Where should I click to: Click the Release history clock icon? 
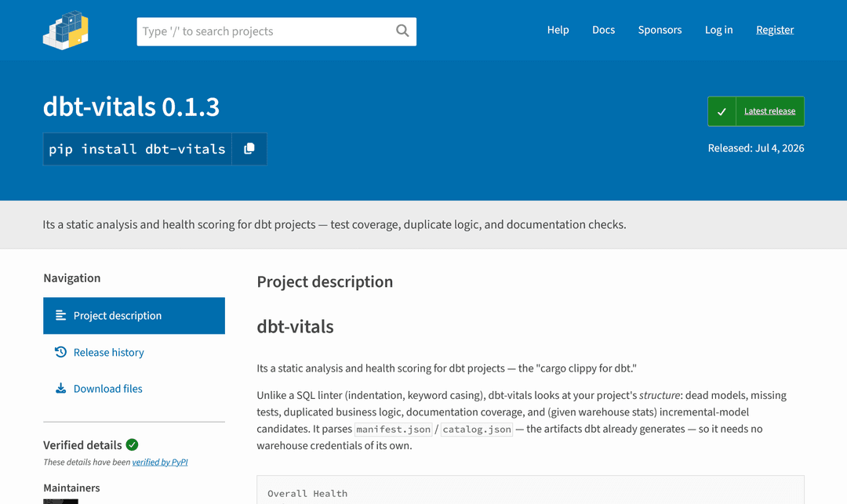[x=60, y=352]
